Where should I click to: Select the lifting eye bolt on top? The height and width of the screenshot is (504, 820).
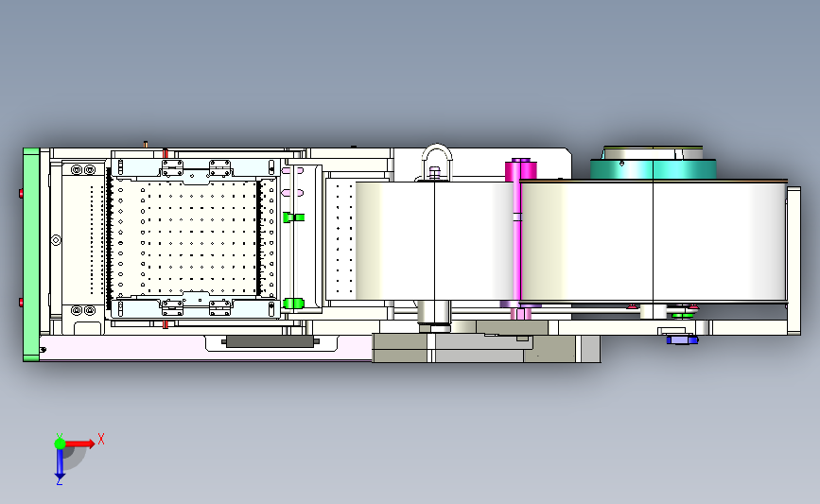point(437,162)
